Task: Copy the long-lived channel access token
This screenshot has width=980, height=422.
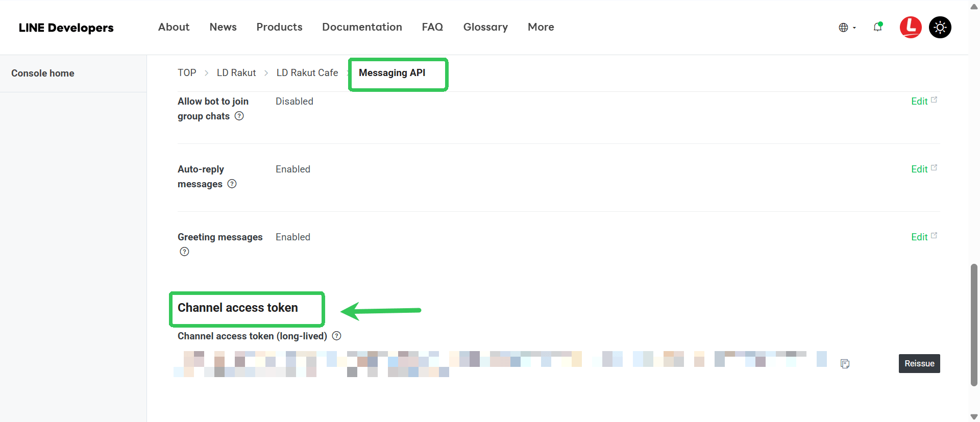Action: pos(845,364)
